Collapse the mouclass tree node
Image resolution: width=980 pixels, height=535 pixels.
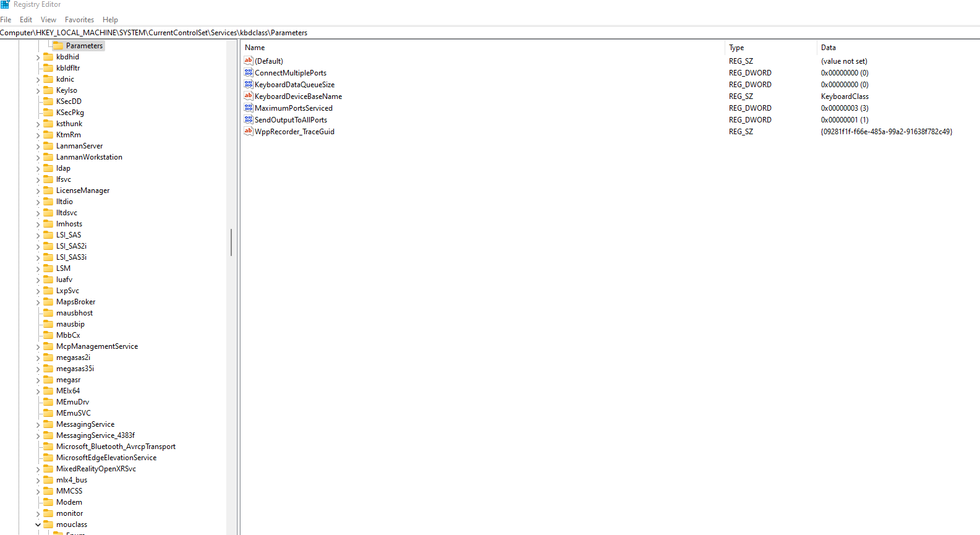[38, 524]
